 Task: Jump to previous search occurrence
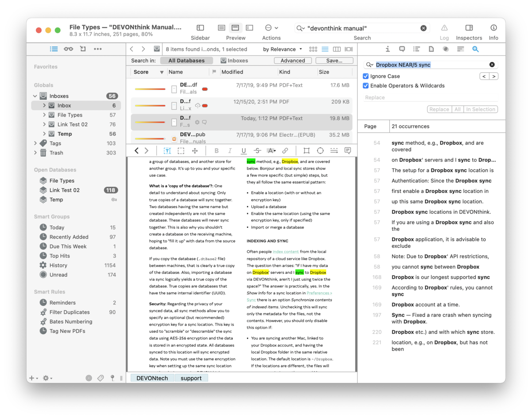484,76
